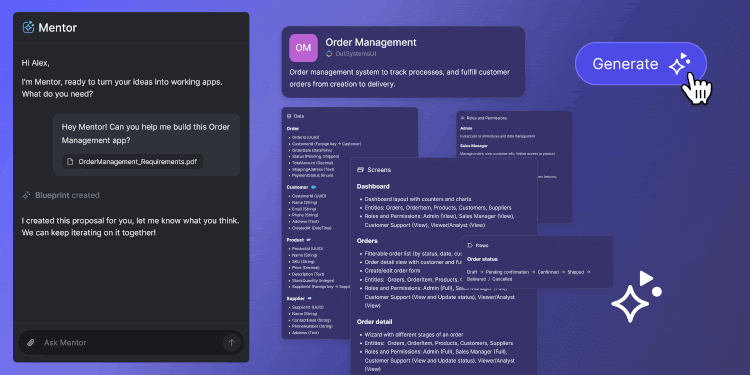
Task: Click the Screens panel title
Action: pyautogui.click(x=379, y=170)
